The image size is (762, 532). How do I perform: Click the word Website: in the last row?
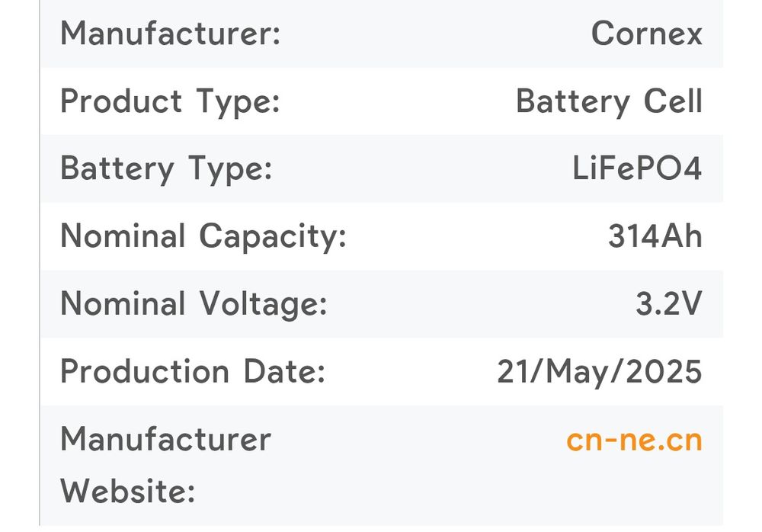(128, 492)
